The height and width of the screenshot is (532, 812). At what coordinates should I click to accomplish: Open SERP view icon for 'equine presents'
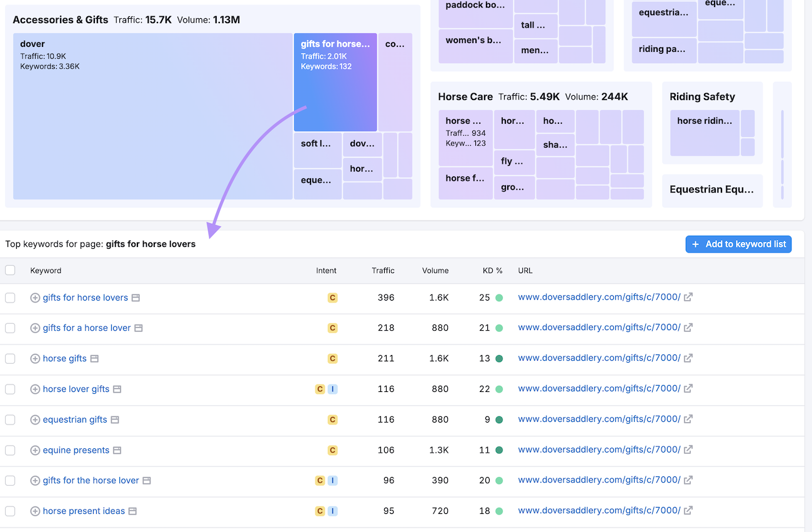pos(117,450)
